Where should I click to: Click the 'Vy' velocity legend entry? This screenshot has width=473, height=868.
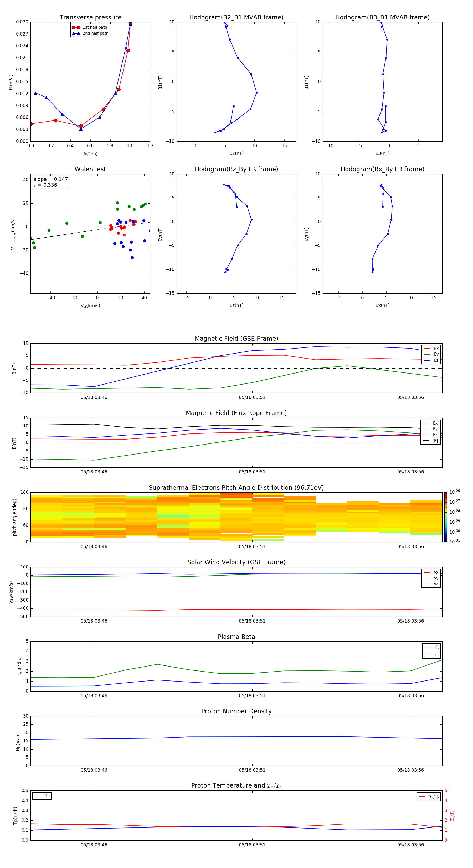pyautogui.click(x=431, y=578)
